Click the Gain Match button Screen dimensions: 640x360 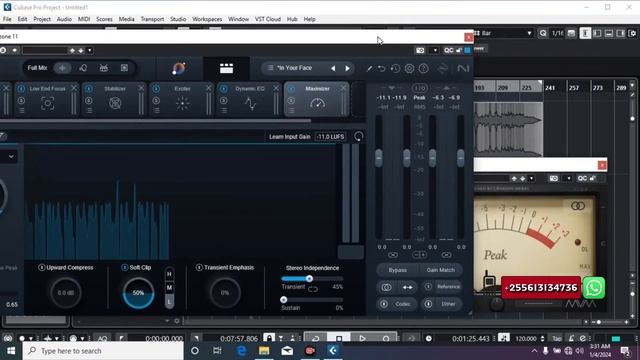(440, 270)
